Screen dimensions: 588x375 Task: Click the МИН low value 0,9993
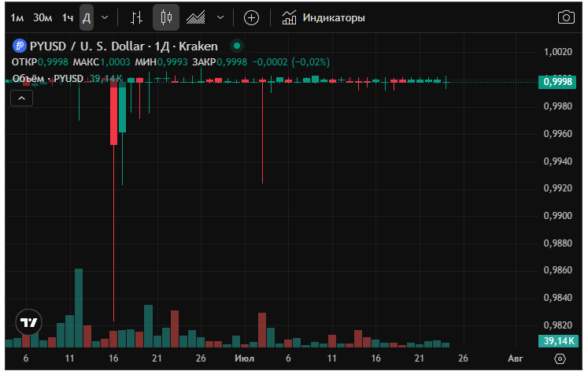[172, 62]
